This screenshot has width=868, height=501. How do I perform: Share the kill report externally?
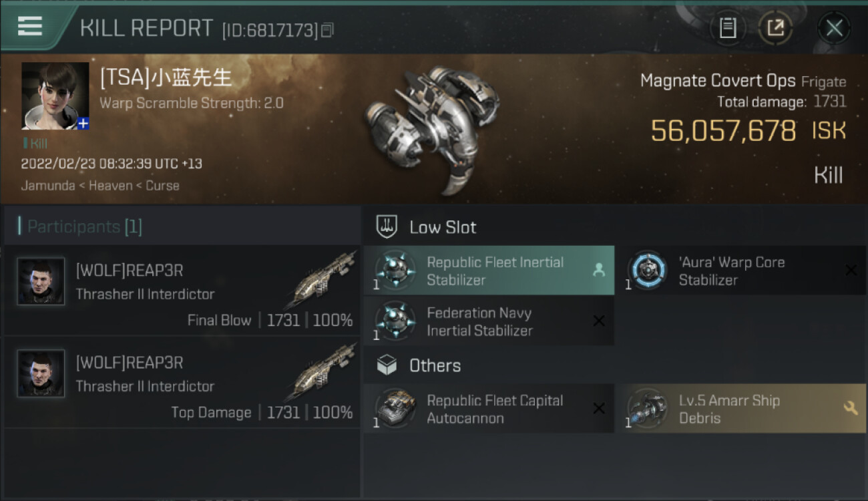(775, 28)
